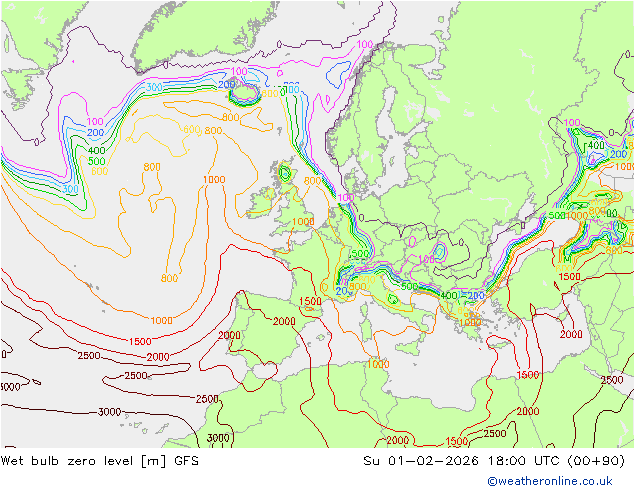The width and height of the screenshot is (634, 490).
Task: Click the 3000 contour label near map bottom
Action: pyautogui.click(x=218, y=438)
